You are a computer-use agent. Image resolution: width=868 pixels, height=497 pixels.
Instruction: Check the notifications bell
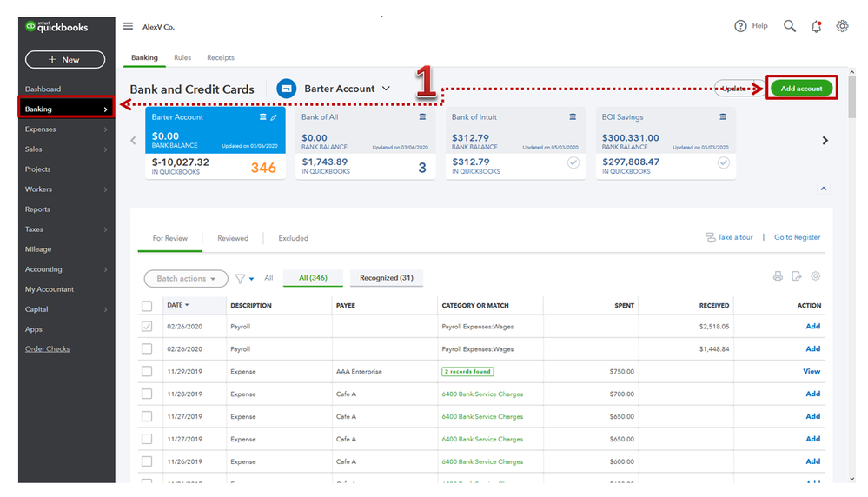click(816, 27)
